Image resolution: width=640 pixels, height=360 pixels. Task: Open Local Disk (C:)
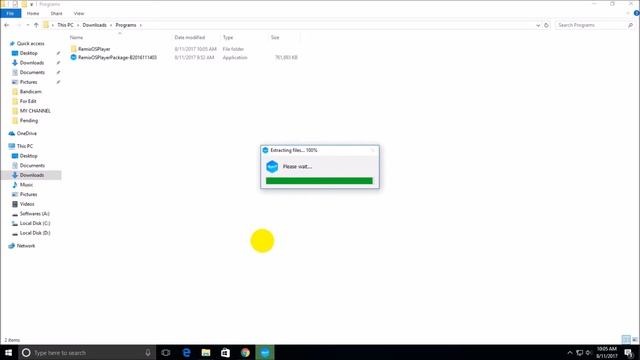(35, 223)
